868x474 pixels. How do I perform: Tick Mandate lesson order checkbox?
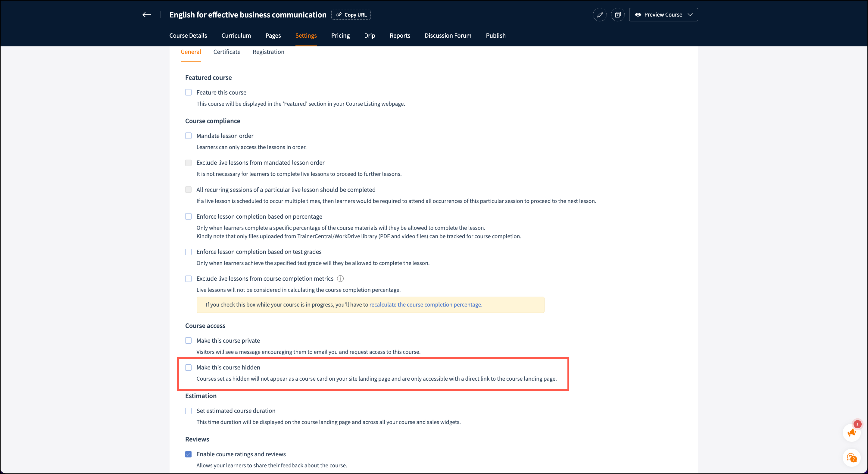[x=188, y=136]
